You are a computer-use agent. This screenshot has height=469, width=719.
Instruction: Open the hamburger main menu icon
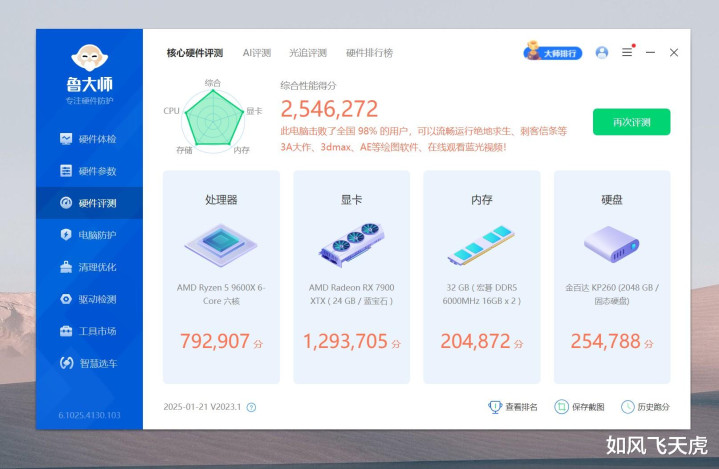[x=627, y=52]
